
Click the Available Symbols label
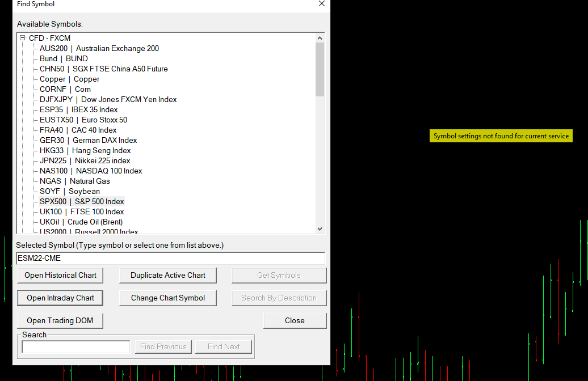pyautogui.click(x=50, y=24)
